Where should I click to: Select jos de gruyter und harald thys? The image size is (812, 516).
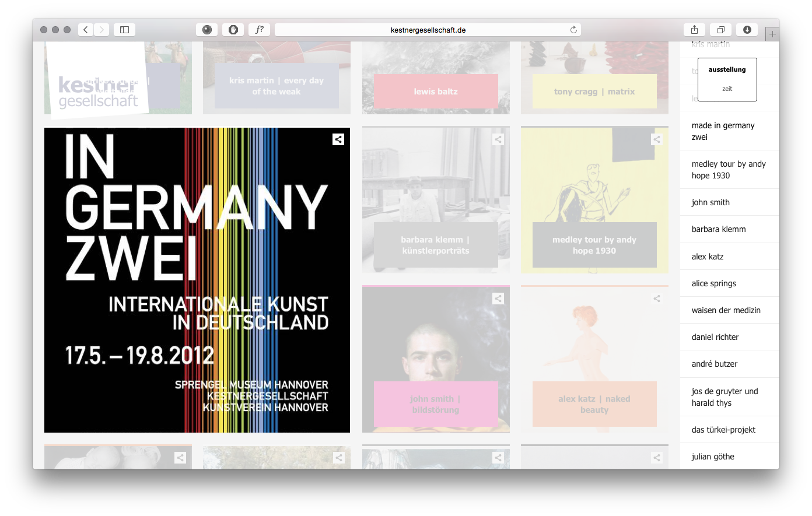pyautogui.click(x=730, y=397)
